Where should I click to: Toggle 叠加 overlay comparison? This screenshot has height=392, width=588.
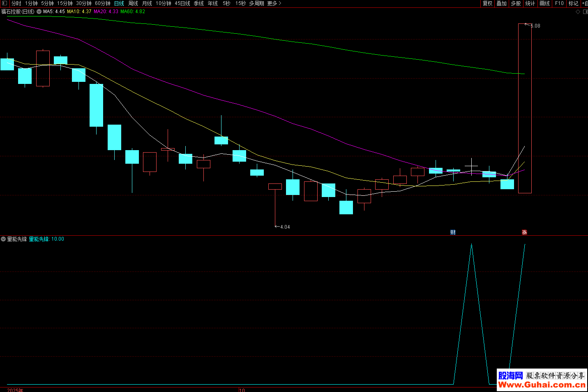(501, 3)
